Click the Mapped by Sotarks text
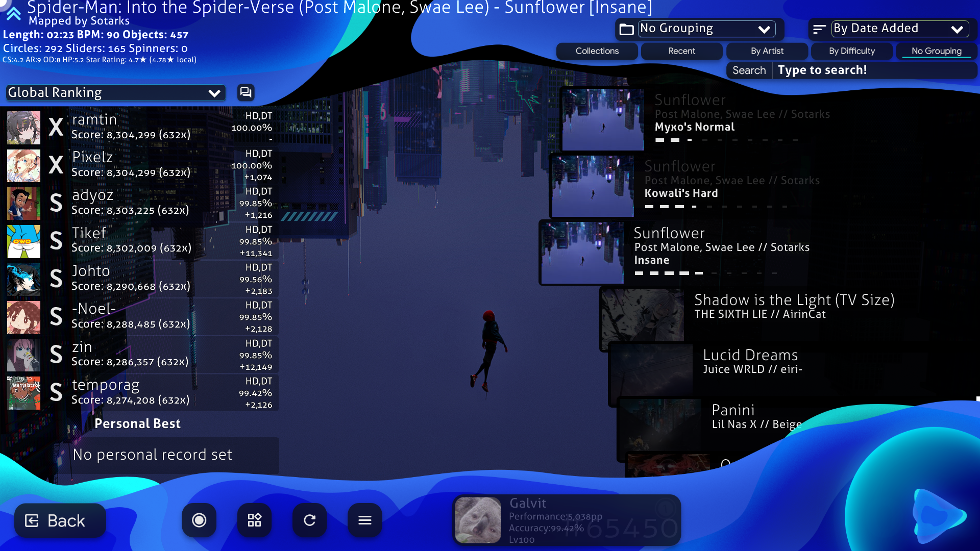The height and width of the screenshot is (551, 980). pyautogui.click(x=79, y=21)
